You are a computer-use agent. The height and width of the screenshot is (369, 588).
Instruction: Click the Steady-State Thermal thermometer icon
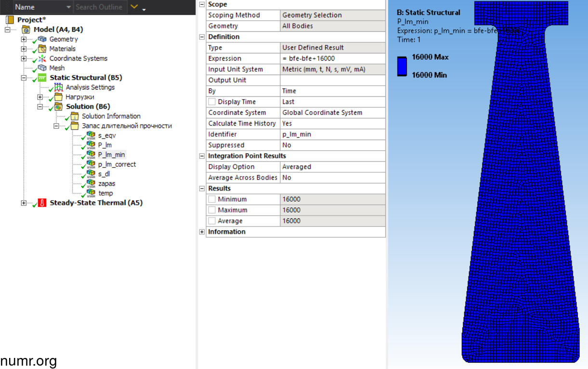tap(42, 203)
